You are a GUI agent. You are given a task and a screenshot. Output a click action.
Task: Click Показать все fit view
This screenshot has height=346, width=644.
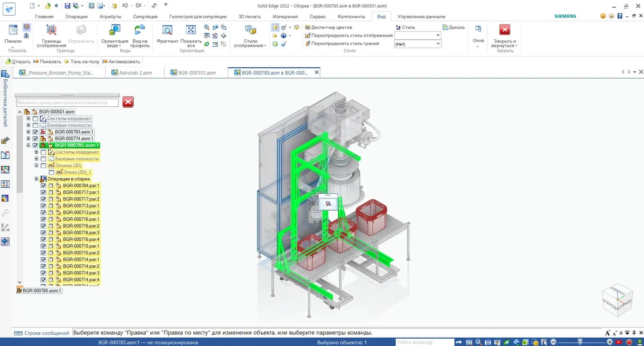click(191, 36)
